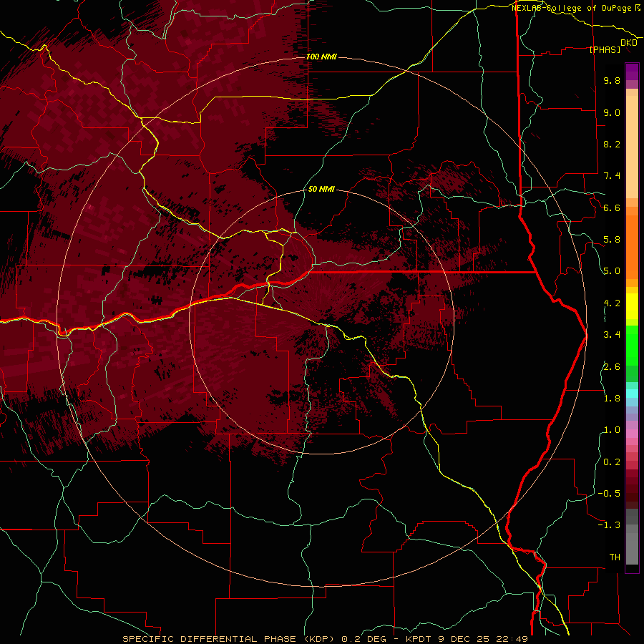This screenshot has width=644, height=644.
Task: Click the bright green segment of the color bar
Action: pos(632,345)
